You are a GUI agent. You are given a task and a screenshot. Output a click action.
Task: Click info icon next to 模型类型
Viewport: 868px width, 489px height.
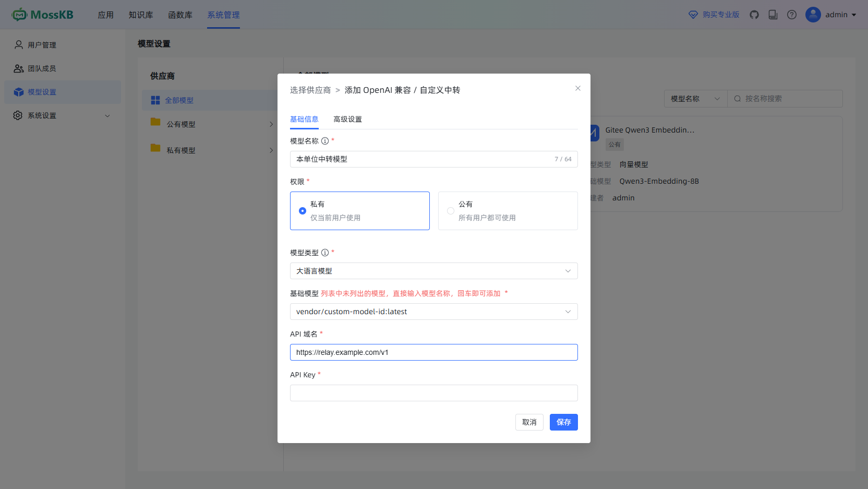(x=325, y=253)
